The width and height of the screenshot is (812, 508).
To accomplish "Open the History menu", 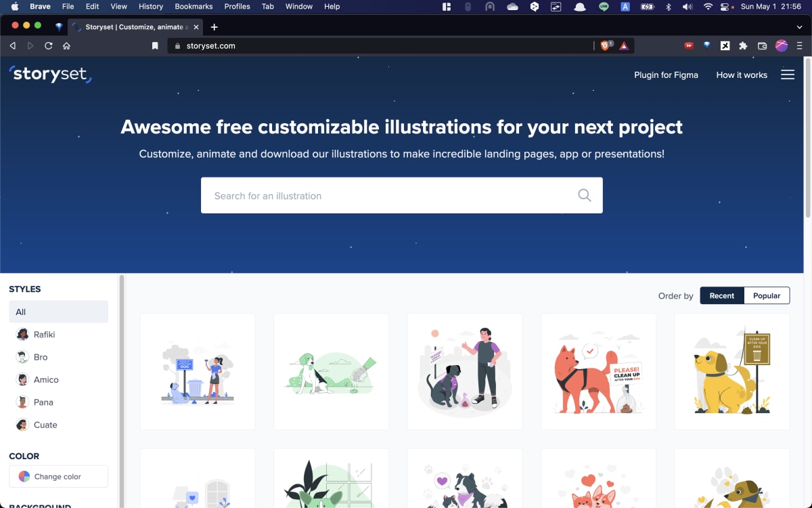I will [x=151, y=7].
